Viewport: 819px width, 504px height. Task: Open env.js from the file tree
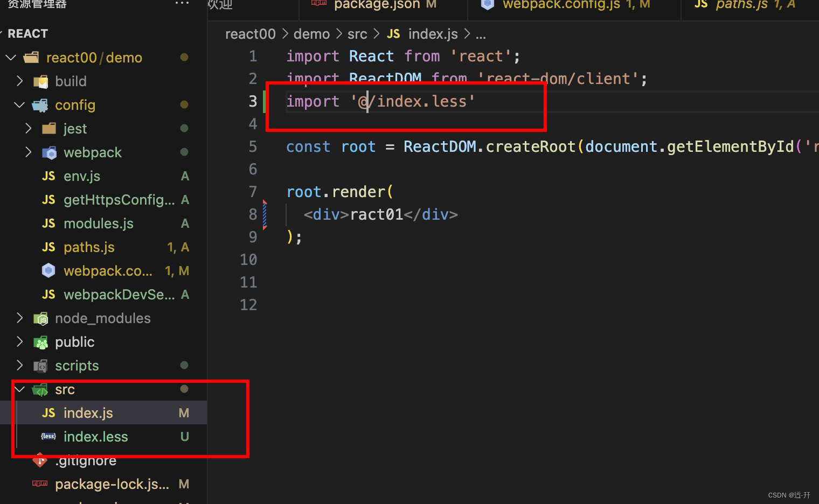click(x=82, y=176)
